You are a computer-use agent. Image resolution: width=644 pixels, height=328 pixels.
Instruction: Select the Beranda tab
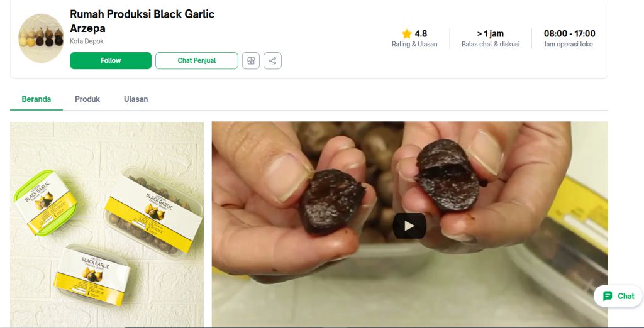(36, 99)
